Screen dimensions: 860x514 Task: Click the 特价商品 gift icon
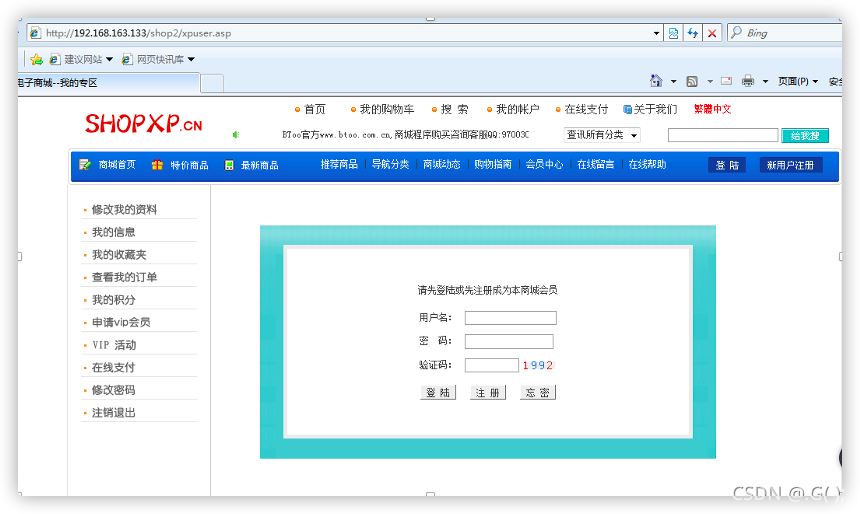click(x=157, y=165)
